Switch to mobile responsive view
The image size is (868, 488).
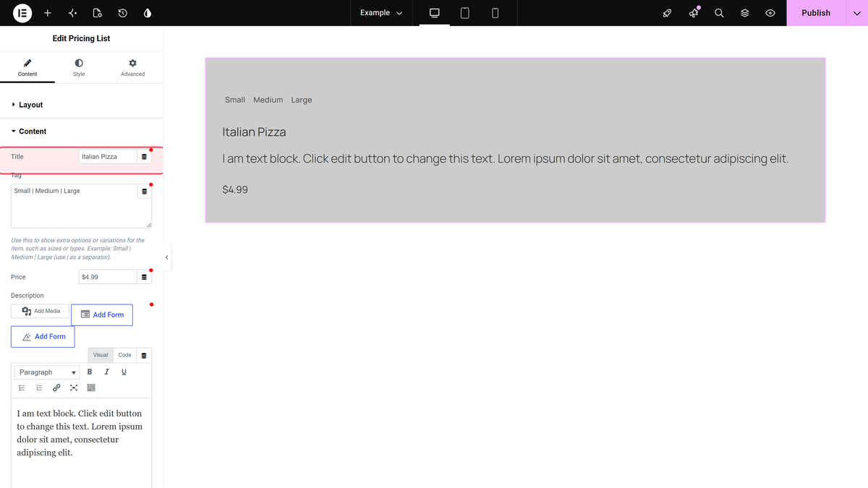tap(495, 13)
